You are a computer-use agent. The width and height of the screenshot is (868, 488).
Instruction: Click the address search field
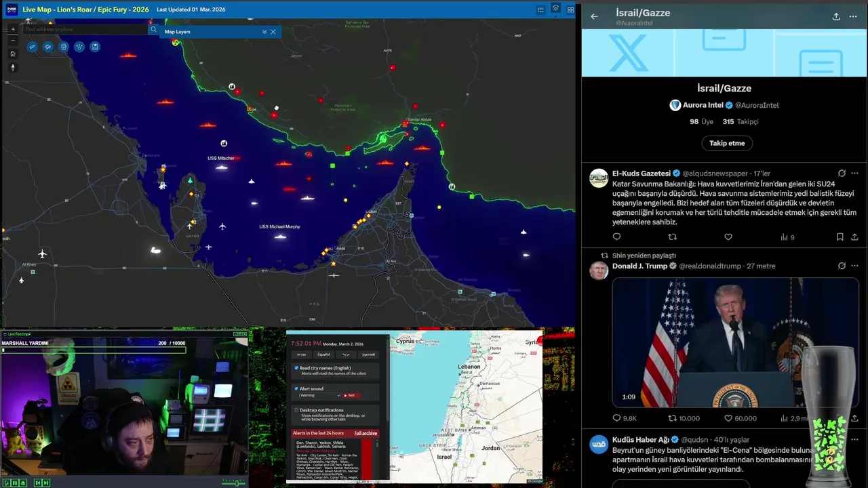(x=85, y=29)
